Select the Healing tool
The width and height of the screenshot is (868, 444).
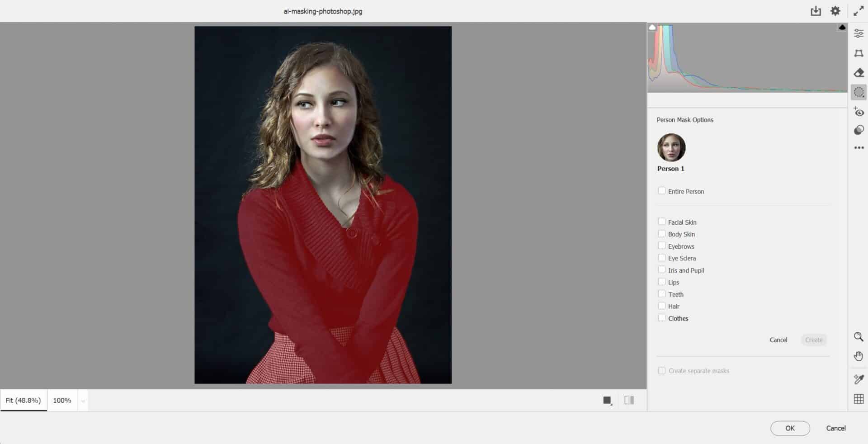click(x=859, y=72)
